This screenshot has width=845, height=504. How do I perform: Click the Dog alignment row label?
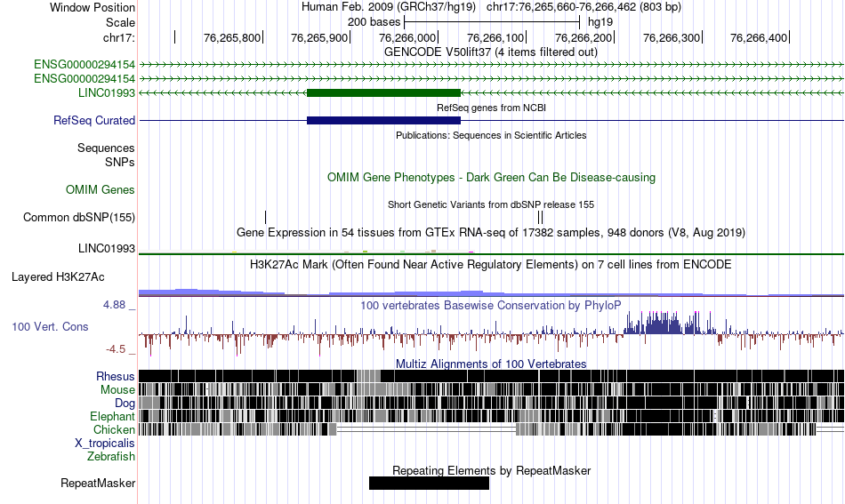pyautogui.click(x=125, y=403)
